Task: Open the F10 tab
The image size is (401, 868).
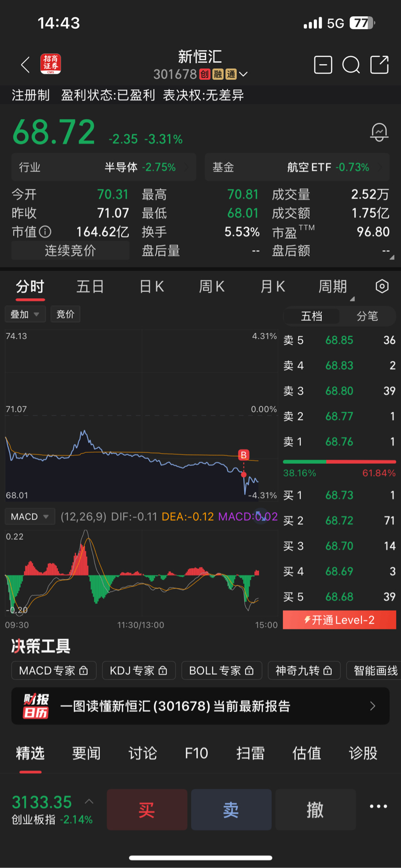Action: click(x=196, y=753)
